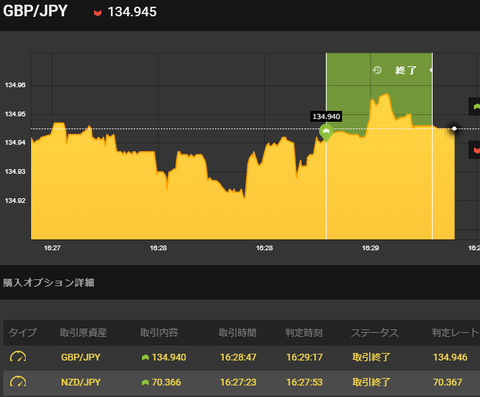The image size is (480, 397).
Task: Click the 134.940 entry price label
Action: pos(326,116)
